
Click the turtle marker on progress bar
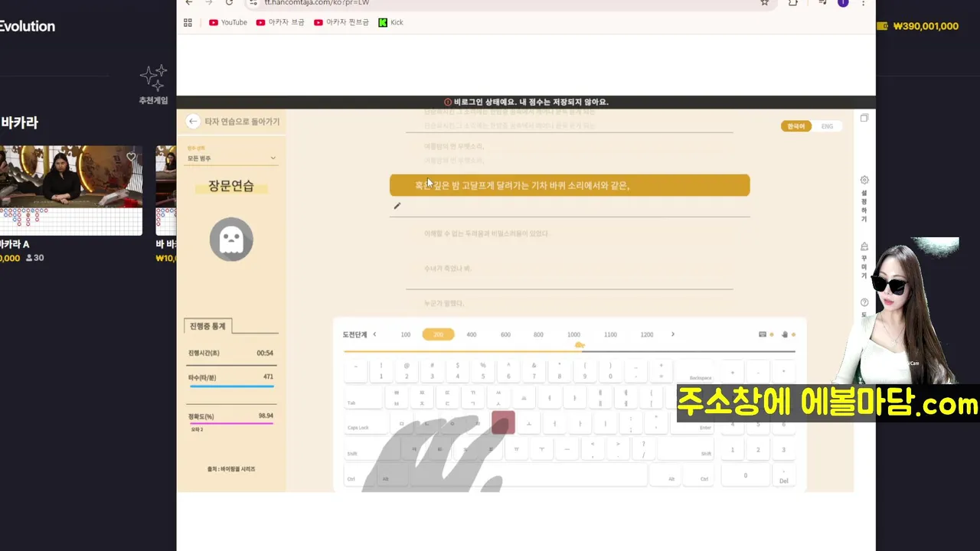pyautogui.click(x=580, y=346)
